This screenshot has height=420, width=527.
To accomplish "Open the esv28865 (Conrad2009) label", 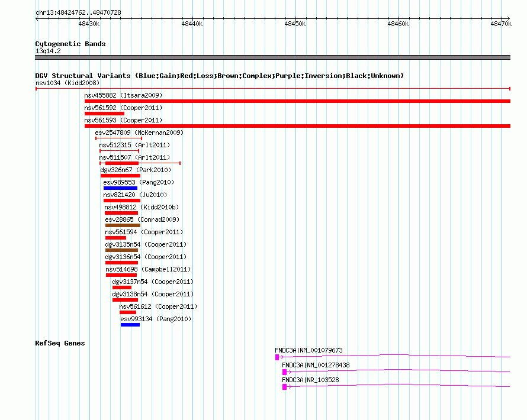I will pyautogui.click(x=142, y=219).
